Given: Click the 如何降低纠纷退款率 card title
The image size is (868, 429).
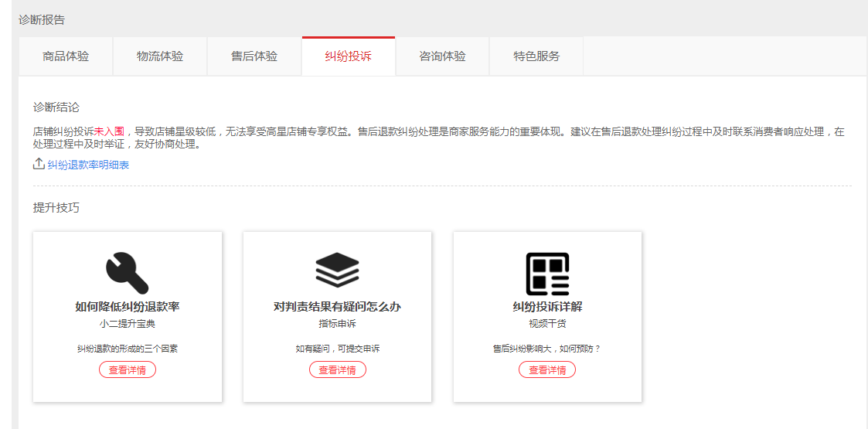Looking at the screenshot, I should [128, 307].
